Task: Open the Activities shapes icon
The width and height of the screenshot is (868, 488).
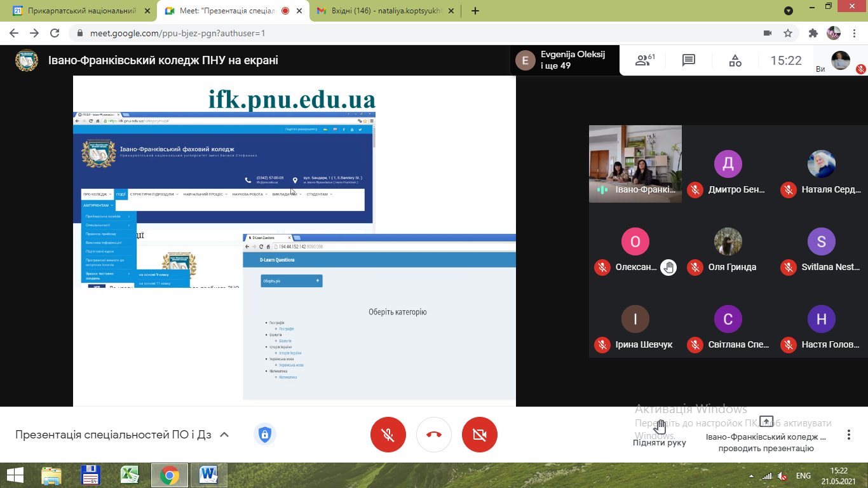Action: point(735,61)
